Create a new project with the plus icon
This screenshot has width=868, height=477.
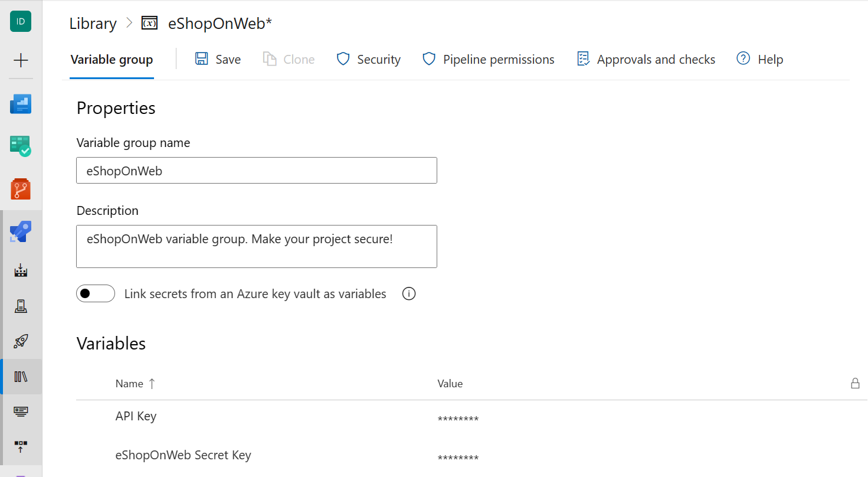pos(21,60)
